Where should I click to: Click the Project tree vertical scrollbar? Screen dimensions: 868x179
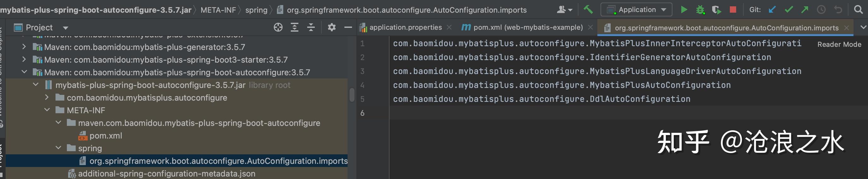(x=352, y=95)
